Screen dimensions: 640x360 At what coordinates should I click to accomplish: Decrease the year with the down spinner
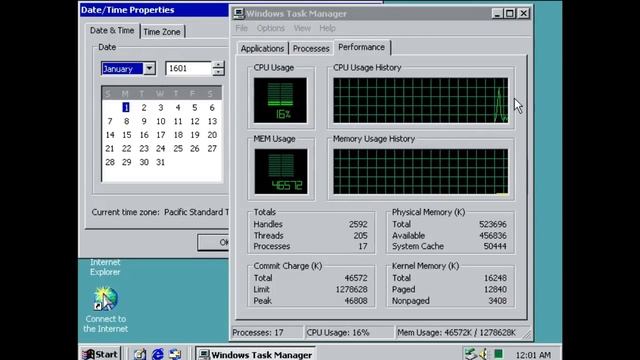218,72
